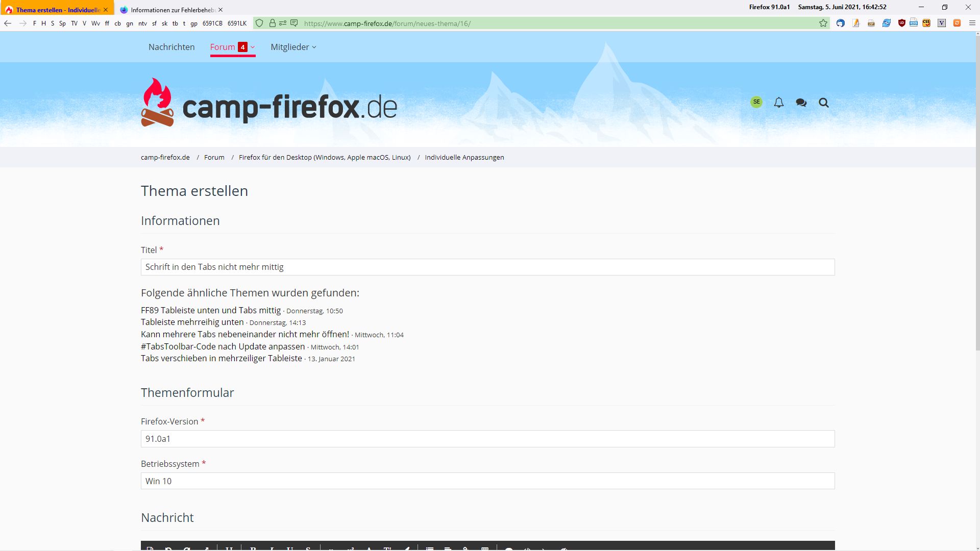Expand the Mitglieder menu dropdown
Image resolution: width=980 pixels, height=551 pixels.
coord(293,47)
